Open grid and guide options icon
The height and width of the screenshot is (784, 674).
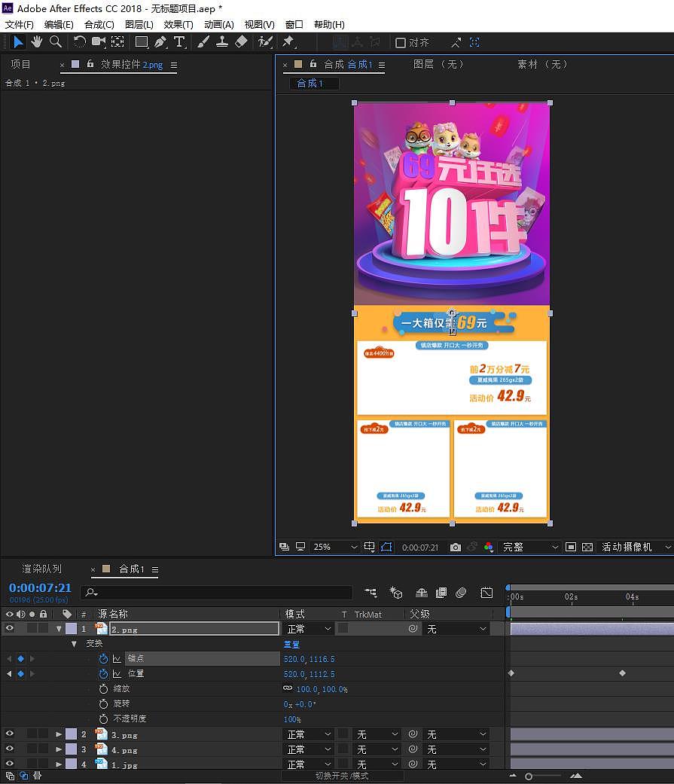[370, 547]
